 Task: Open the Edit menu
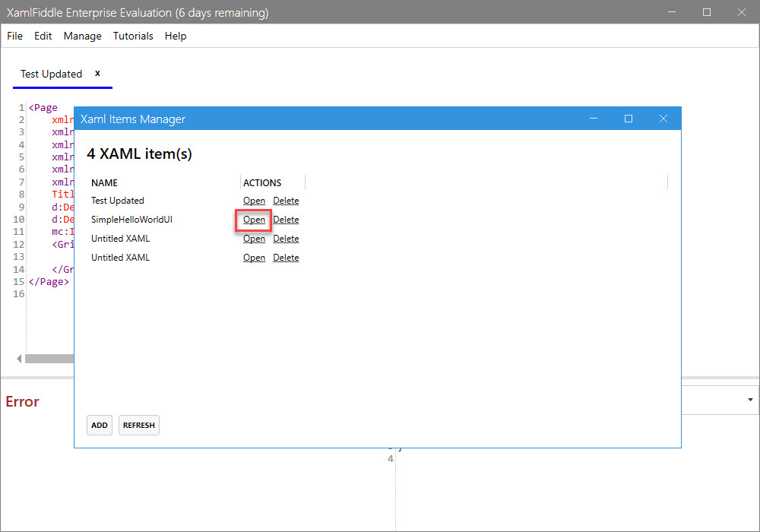tap(43, 36)
